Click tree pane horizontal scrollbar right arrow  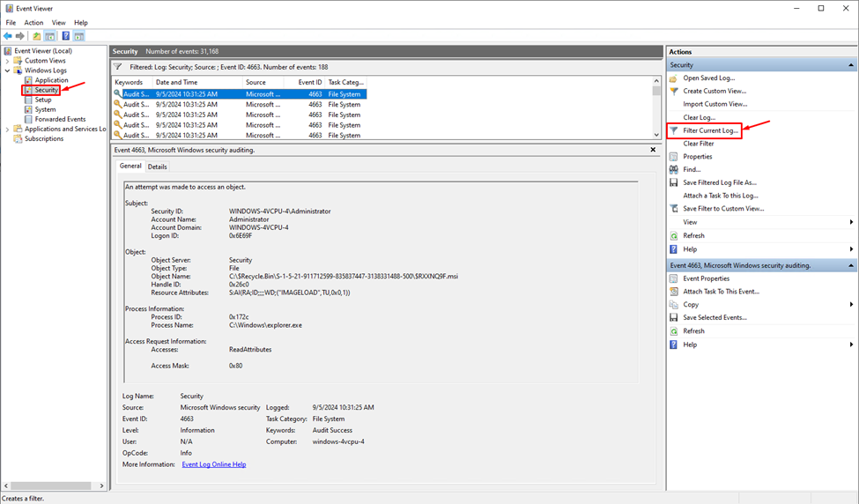pos(101,485)
